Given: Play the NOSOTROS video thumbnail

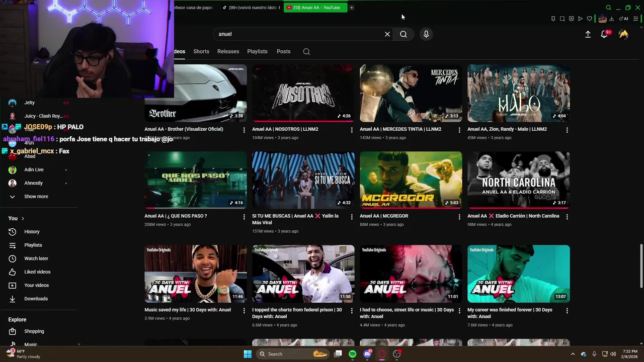Looking at the screenshot, I should coord(303,93).
